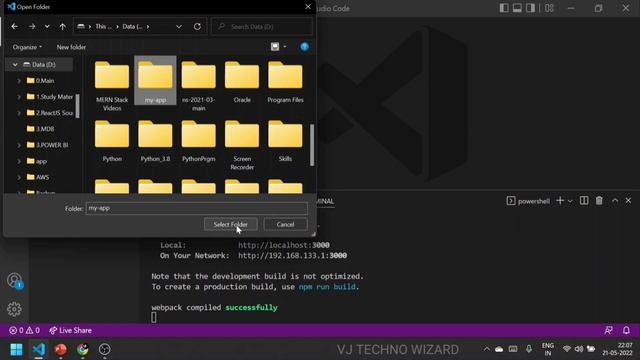Expand the address bar path dropdown
The height and width of the screenshot is (360, 640).
coord(179,27)
